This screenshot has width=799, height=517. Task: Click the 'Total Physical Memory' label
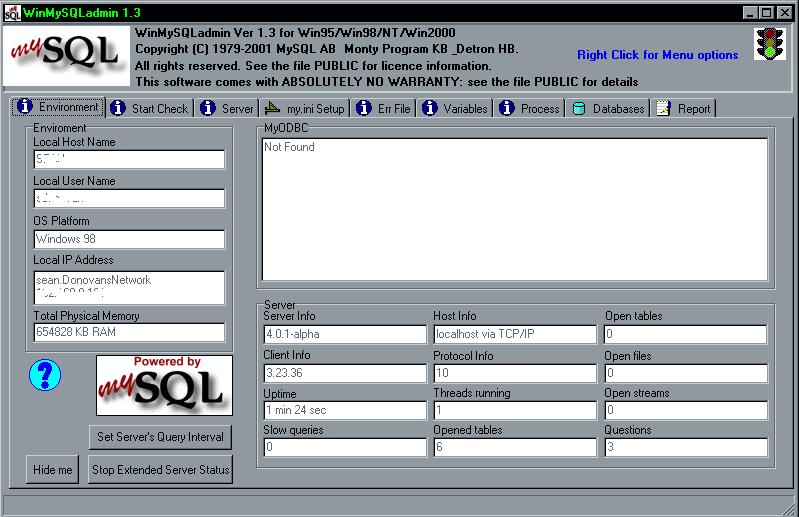pos(86,316)
